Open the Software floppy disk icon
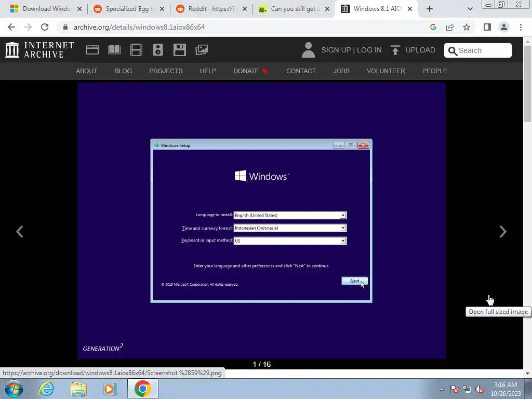Screen dimensions: 532x399 179,50
